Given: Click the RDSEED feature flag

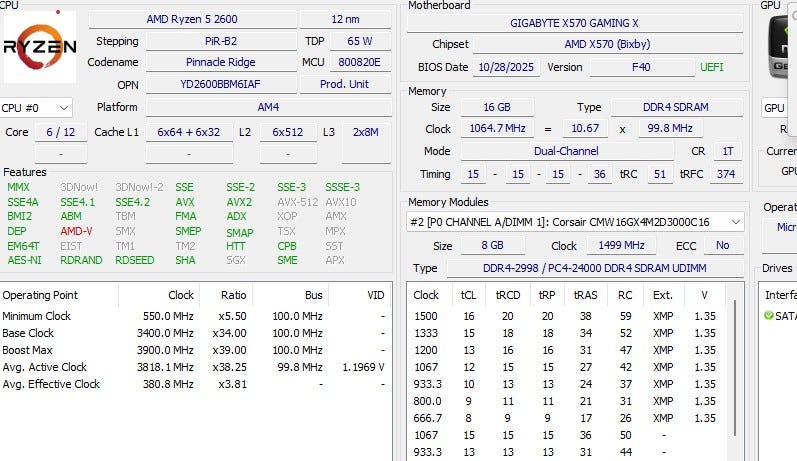Looking at the screenshot, I should coord(135,260).
